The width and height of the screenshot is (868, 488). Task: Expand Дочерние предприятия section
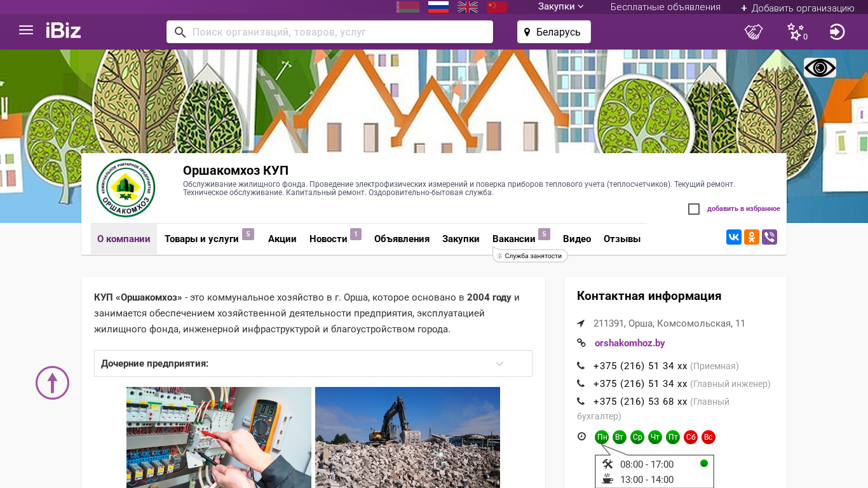[313, 363]
